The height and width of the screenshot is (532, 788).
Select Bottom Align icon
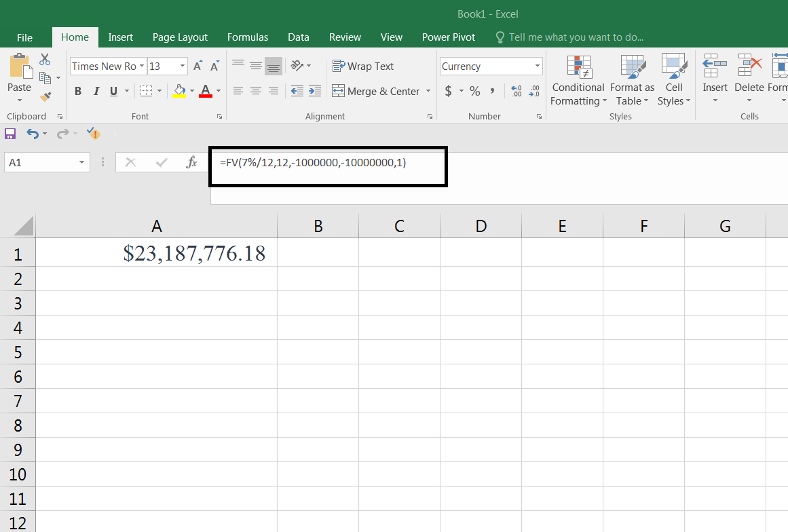[x=274, y=66]
